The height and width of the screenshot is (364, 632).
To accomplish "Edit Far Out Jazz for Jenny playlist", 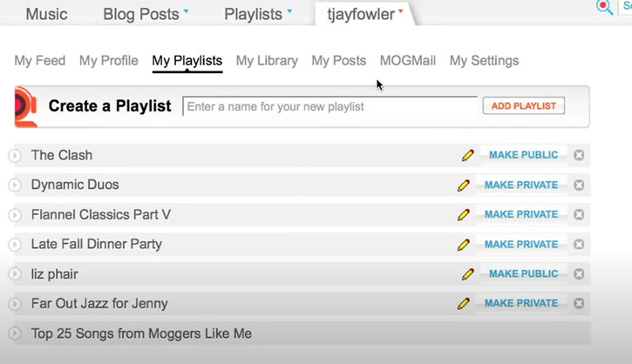I will (x=464, y=304).
